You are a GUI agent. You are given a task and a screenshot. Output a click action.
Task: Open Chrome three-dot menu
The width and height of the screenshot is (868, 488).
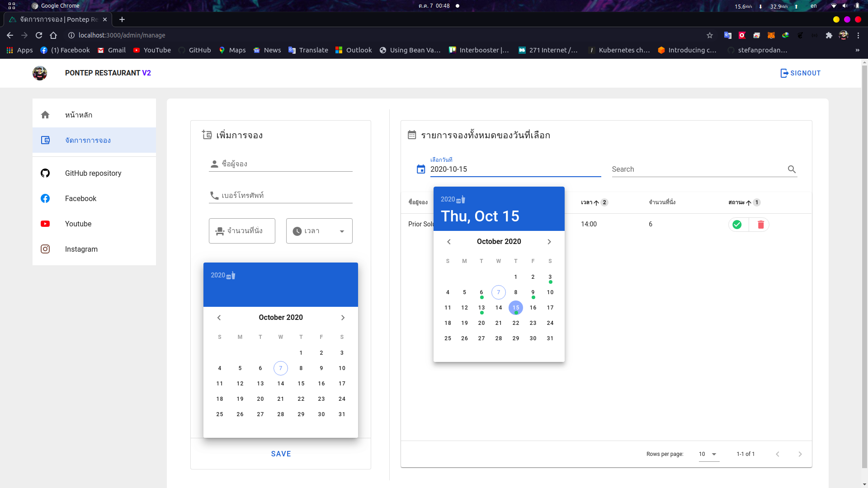coord(858,35)
